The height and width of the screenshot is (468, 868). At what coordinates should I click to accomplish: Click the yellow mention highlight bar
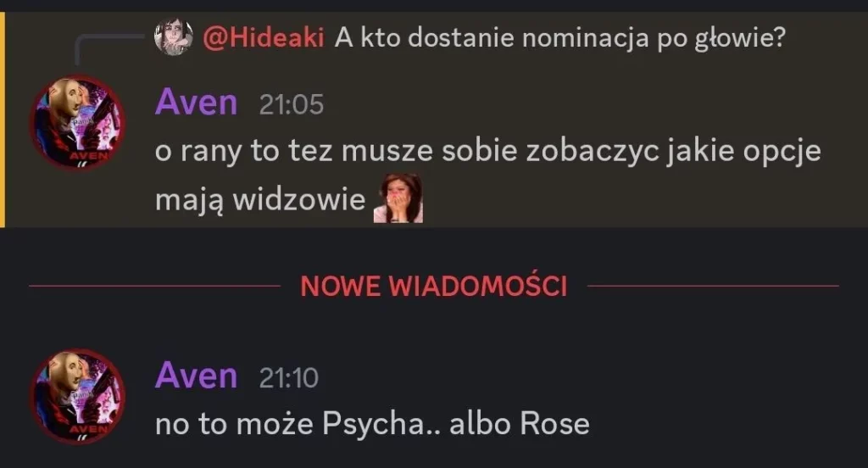3,120
